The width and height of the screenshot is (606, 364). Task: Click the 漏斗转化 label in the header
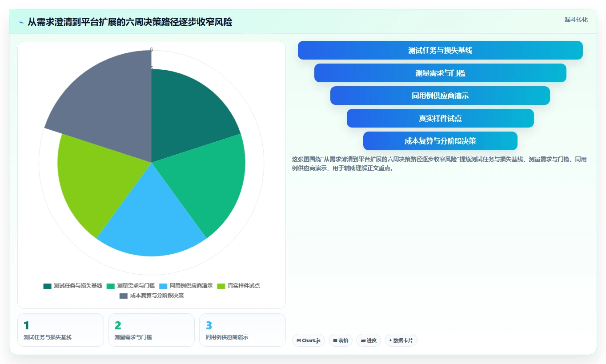[x=576, y=20]
